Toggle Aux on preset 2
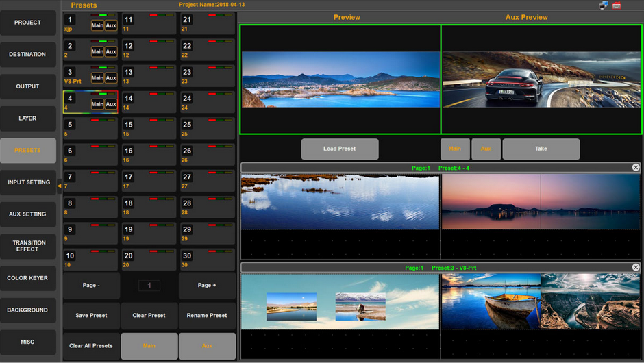 pos(111,52)
